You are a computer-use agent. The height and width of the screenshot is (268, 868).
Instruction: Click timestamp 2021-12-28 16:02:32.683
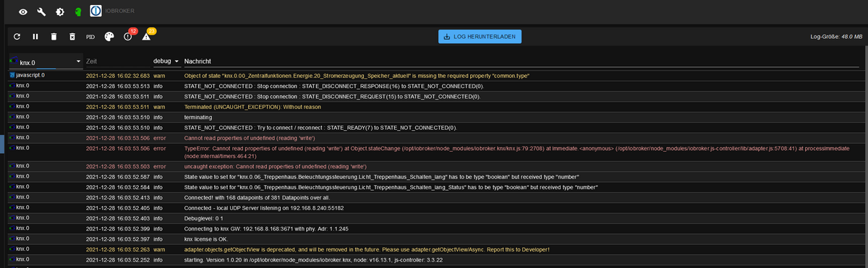118,75
